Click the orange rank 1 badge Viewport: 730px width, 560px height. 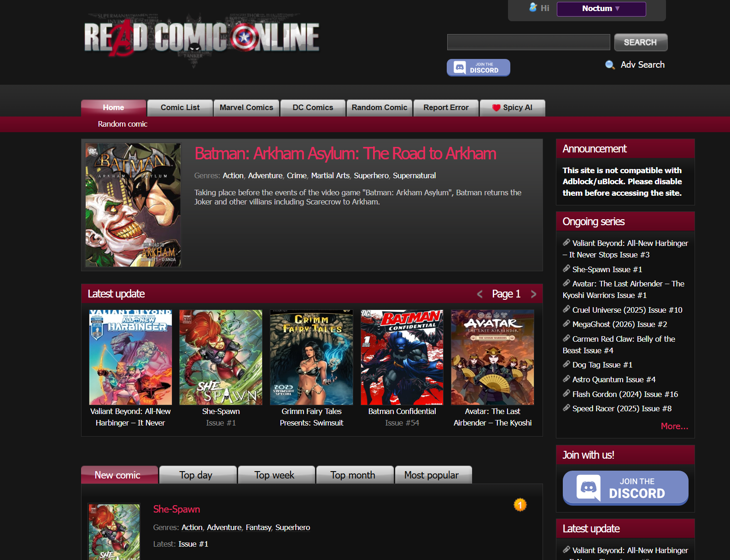coord(520,505)
